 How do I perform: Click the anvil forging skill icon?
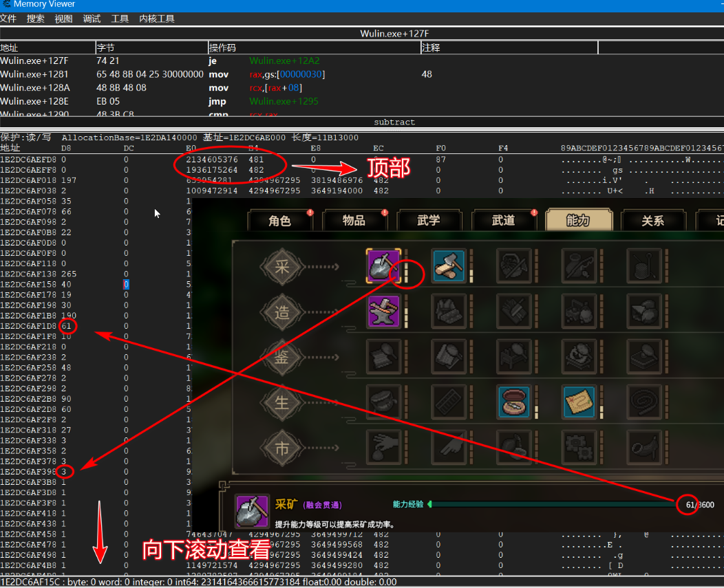tap(382, 310)
